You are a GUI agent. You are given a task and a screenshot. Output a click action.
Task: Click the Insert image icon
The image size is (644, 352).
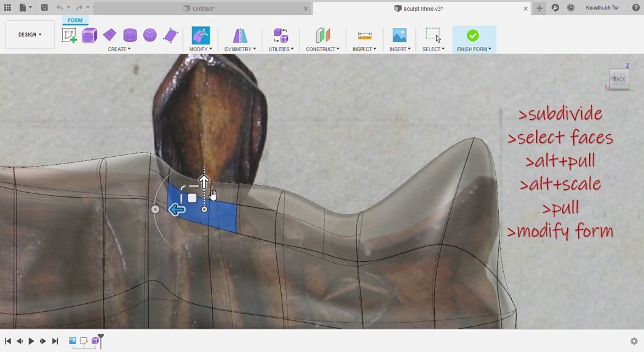click(x=399, y=35)
